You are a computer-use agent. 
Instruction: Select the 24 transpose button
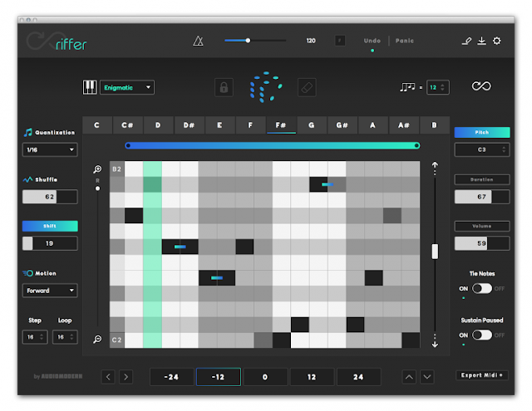click(x=358, y=377)
